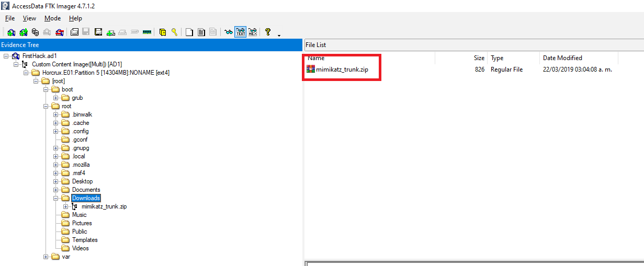Click the Add All Attached Devices icon
This screenshot has height=266, width=644.
click(x=24, y=32)
